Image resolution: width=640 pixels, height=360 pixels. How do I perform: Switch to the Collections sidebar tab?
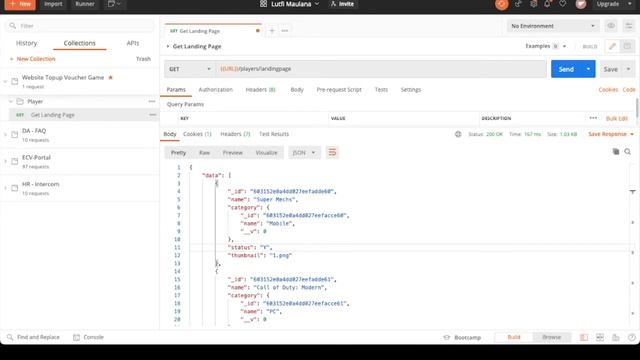(x=80, y=43)
